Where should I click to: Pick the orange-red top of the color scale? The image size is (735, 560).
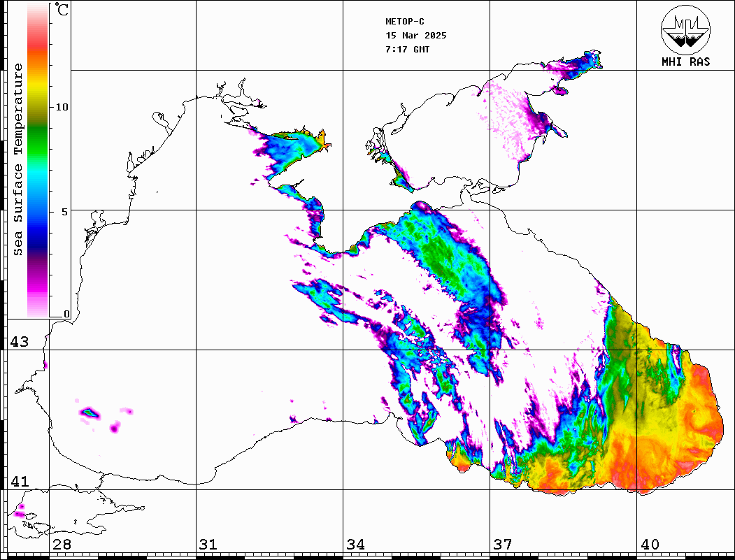38,49
